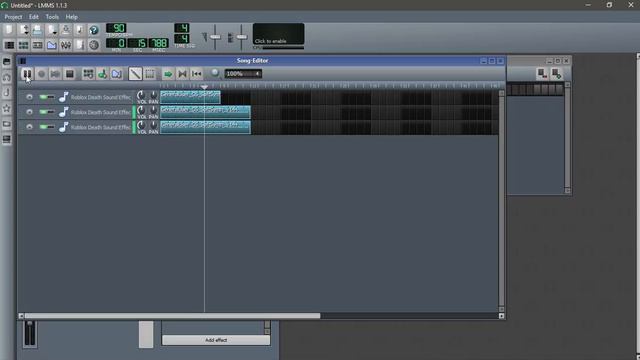Show the Beat+Bassline Editor via the main toolbar icon
This screenshot has height=360, width=640.
(23, 44)
